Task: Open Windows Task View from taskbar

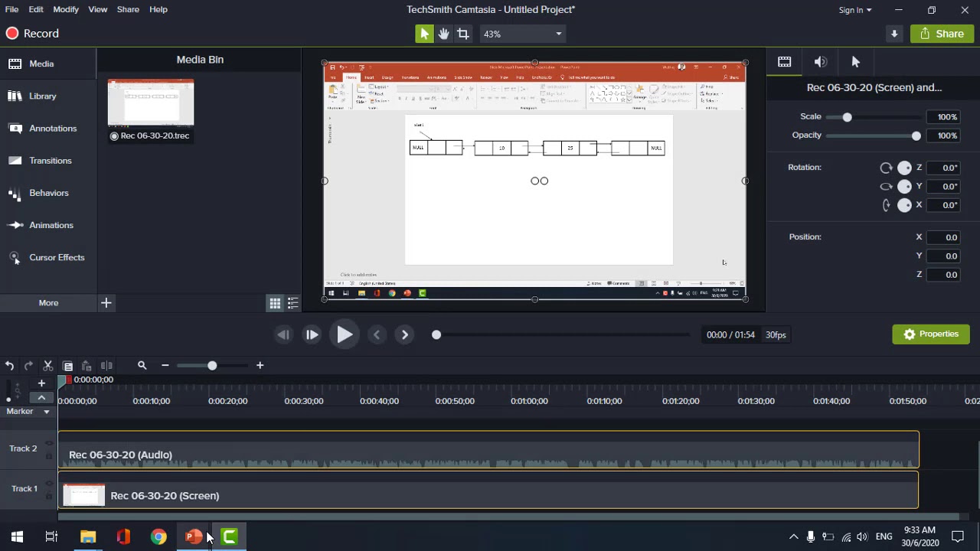Action: click(x=51, y=537)
